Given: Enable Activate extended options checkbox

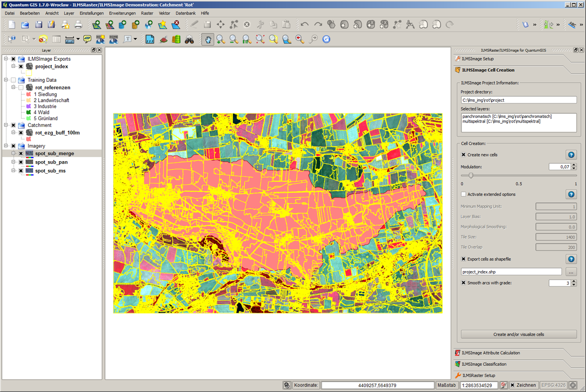Looking at the screenshot, I should tap(464, 194).
